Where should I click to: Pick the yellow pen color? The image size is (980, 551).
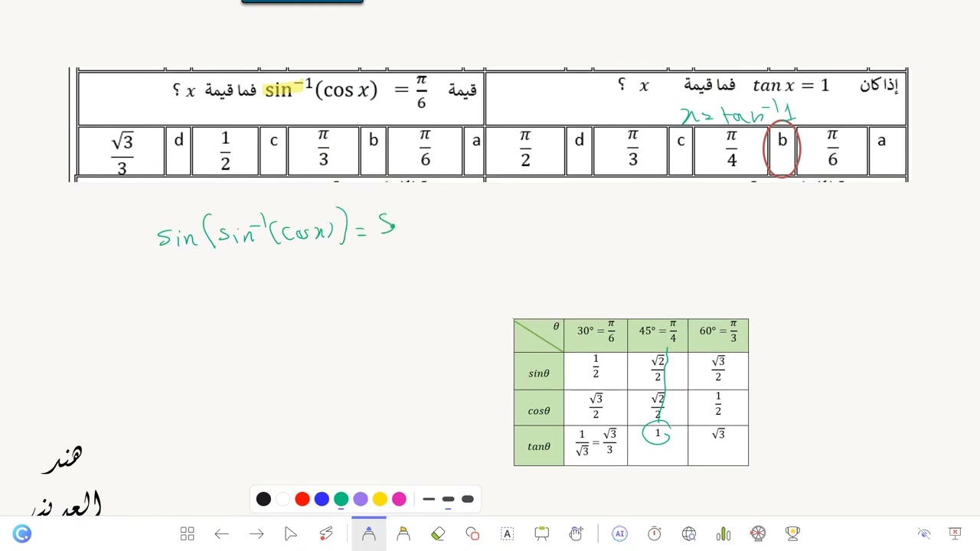tap(380, 499)
